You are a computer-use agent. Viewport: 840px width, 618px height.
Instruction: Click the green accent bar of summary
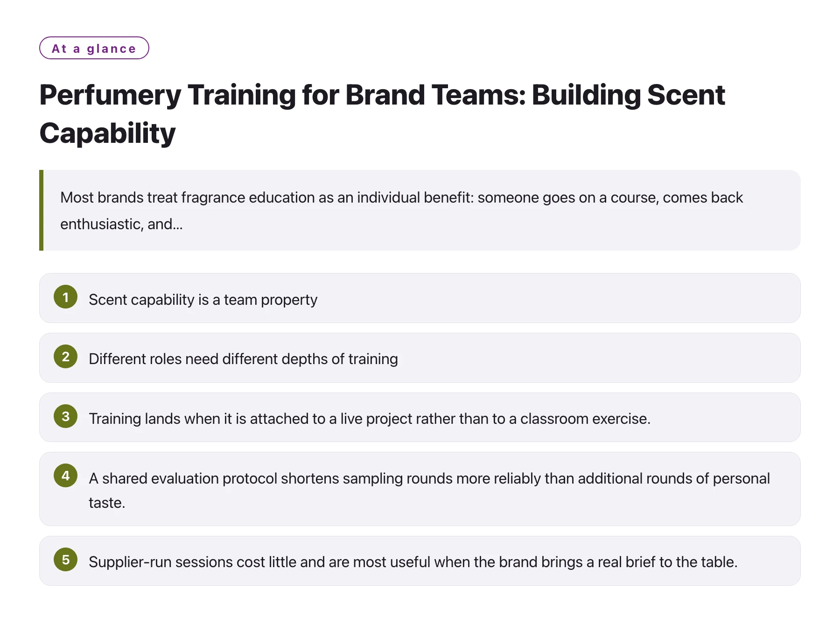(x=41, y=210)
